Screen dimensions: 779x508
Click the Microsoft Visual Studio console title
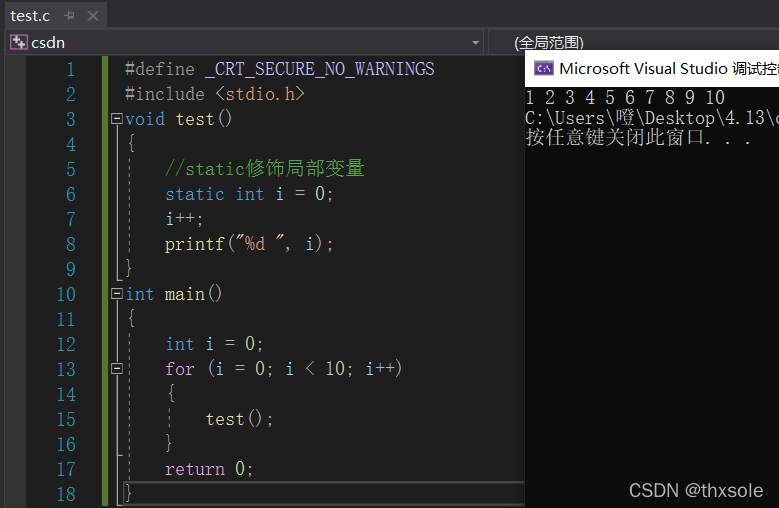[x=669, y=68]
